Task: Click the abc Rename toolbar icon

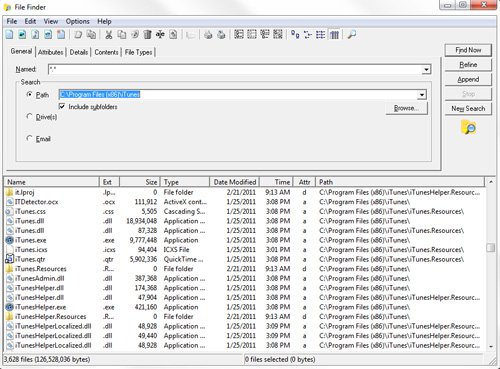Action: 160,34
